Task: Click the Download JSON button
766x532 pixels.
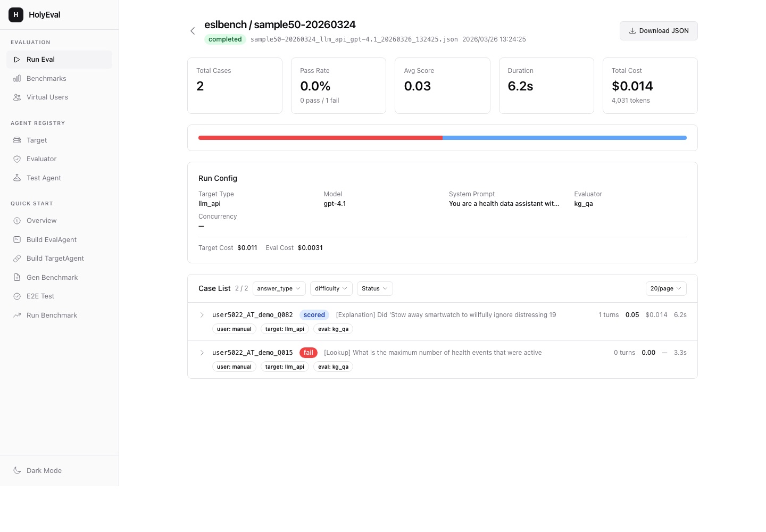Action: point(659,31)
